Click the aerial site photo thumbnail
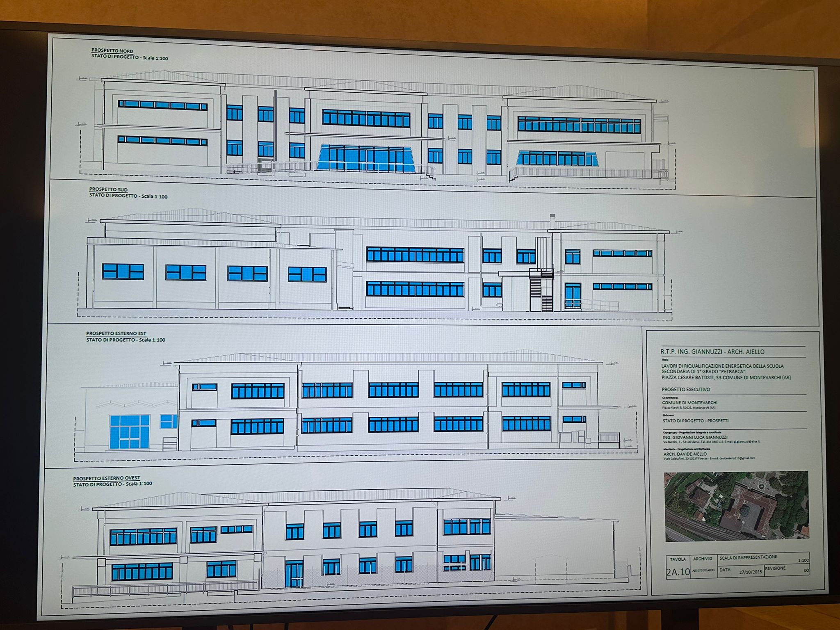This screenshot has width=840, height=630. (x=736, y=506)
